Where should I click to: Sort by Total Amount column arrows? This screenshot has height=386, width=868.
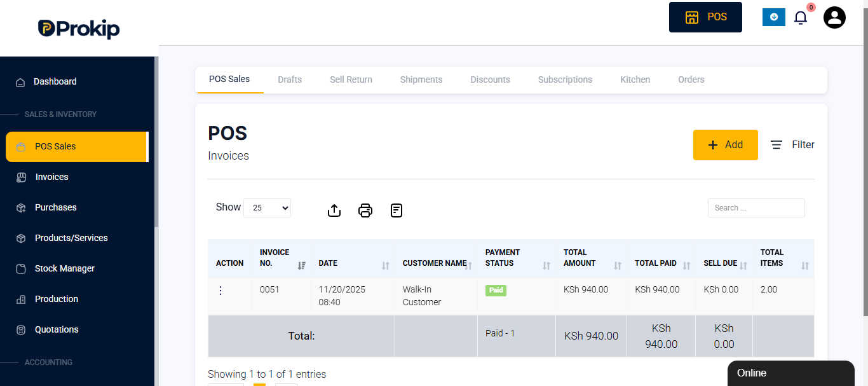click(618, 266)
